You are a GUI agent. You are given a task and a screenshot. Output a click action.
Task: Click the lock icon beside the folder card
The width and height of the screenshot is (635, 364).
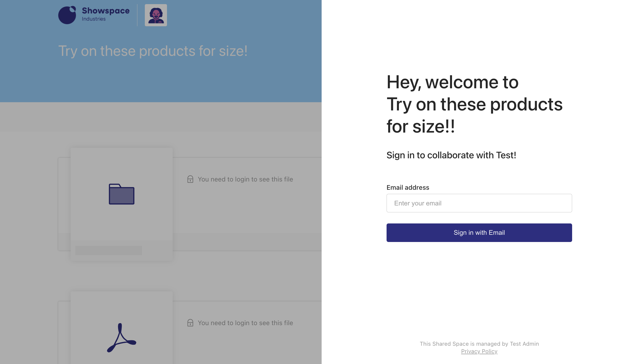(190, 179)
